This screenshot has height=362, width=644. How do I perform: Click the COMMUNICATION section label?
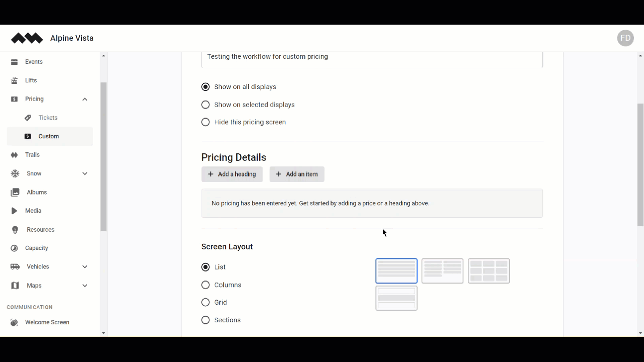(30, 307)
